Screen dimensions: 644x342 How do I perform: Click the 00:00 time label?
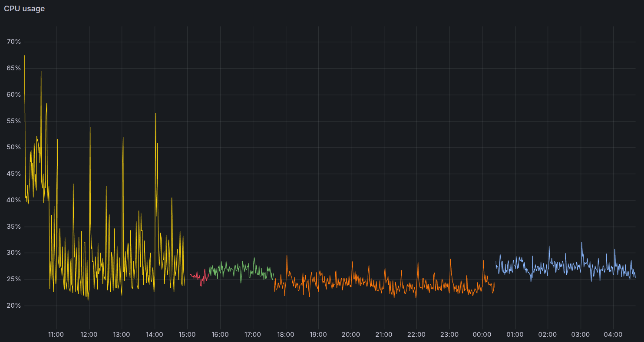(482, 335)
